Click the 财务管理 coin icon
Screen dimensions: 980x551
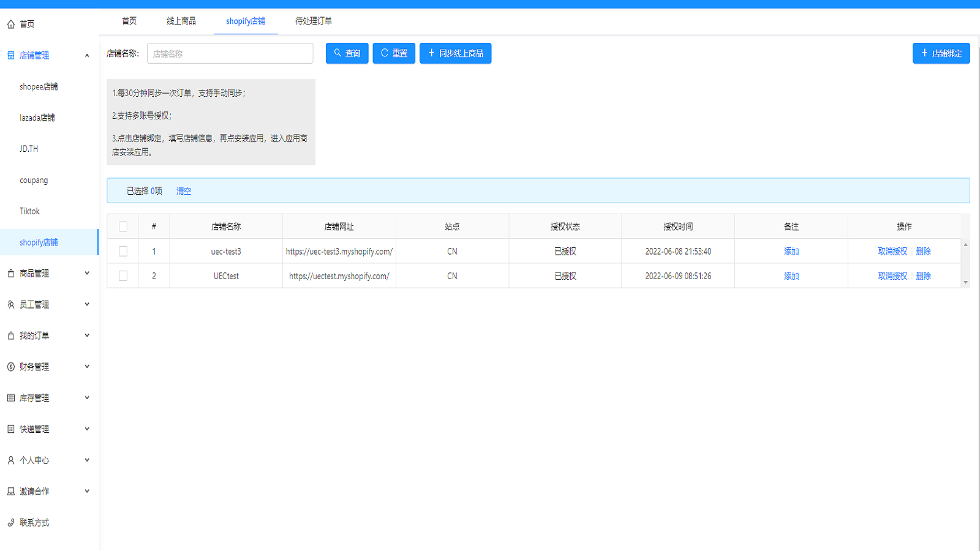point(11,367)
